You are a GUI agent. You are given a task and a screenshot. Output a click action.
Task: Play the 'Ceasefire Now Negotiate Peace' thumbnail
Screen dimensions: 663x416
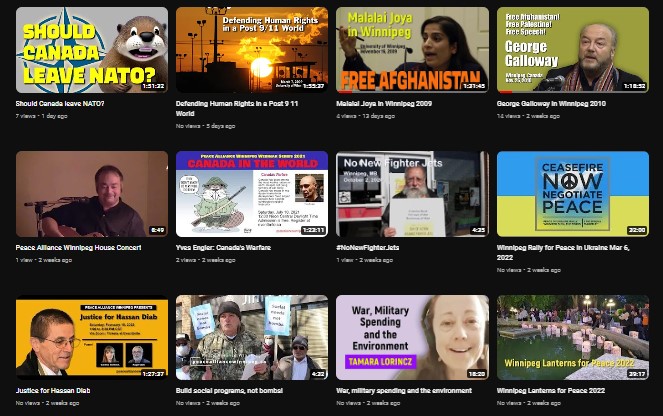tap(572, 193)
